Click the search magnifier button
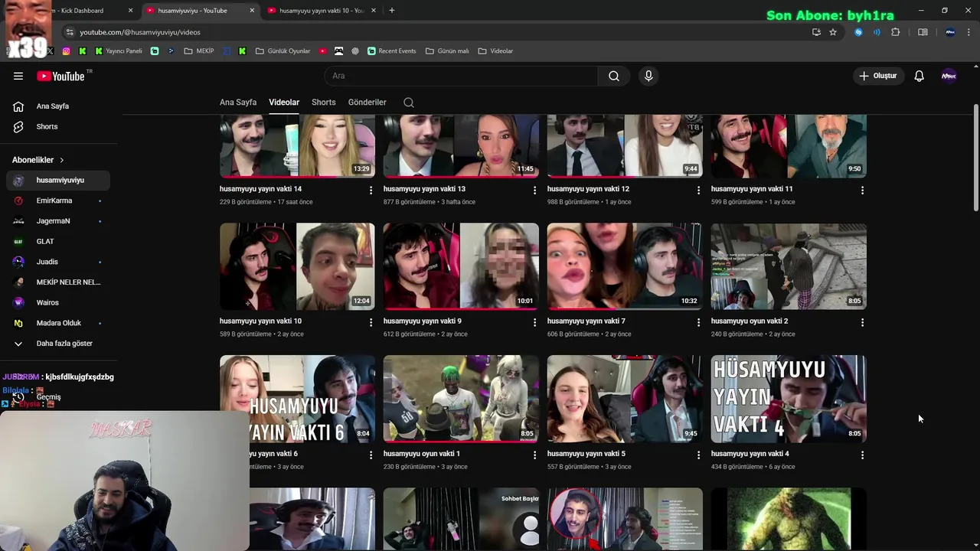This screenshot has width=980, height=551. tap(614, 76)
